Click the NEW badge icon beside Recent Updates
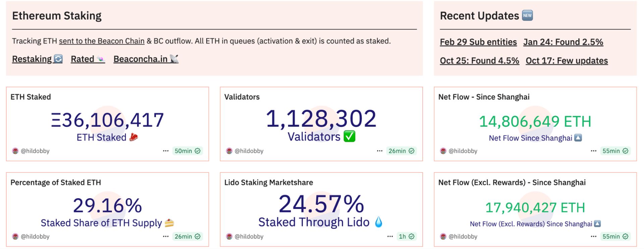644x249 pixels. point(527,15)
